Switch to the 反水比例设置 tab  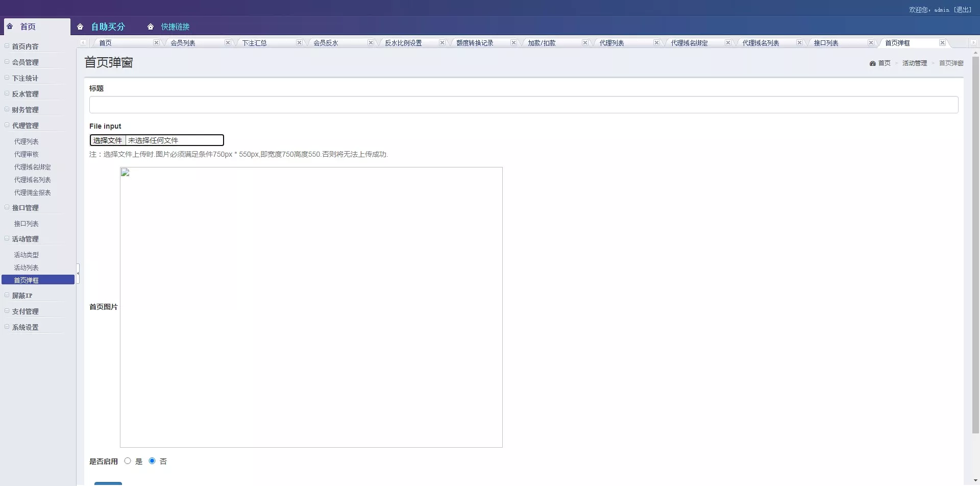(x=403, y=43)
